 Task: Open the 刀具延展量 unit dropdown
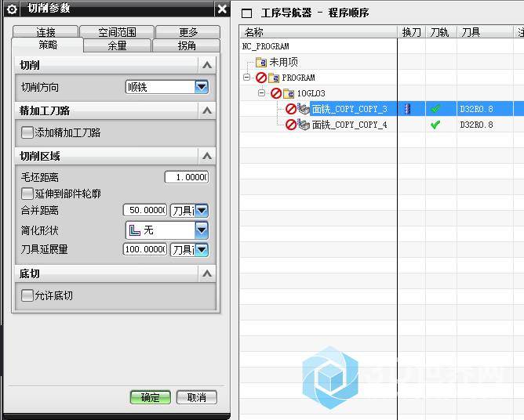pyautogui.click(x=202, y=250)
